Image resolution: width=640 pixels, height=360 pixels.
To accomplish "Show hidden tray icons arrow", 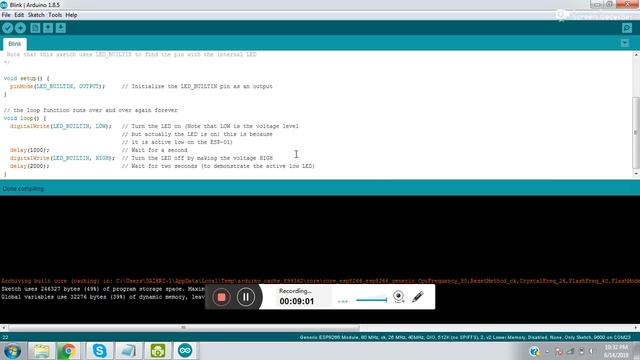I will (547, 351).
